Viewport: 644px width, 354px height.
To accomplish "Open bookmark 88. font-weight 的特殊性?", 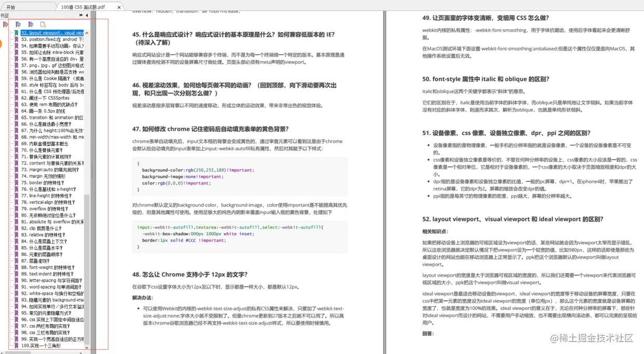I will click(48, 268).
